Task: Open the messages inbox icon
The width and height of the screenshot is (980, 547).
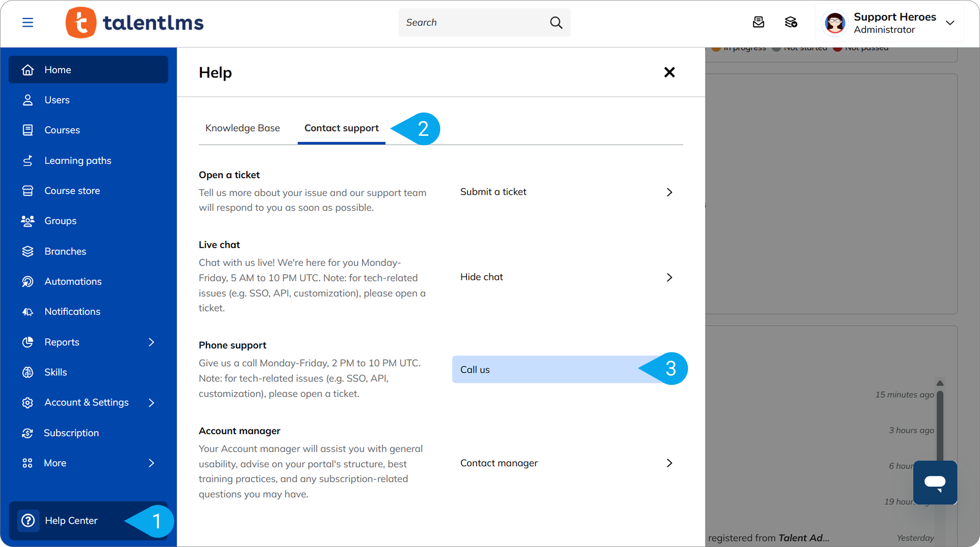Action: (758, 23)
